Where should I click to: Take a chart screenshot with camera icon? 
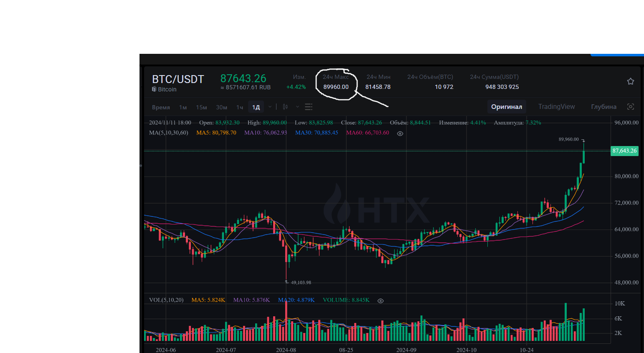click(631, 107)
